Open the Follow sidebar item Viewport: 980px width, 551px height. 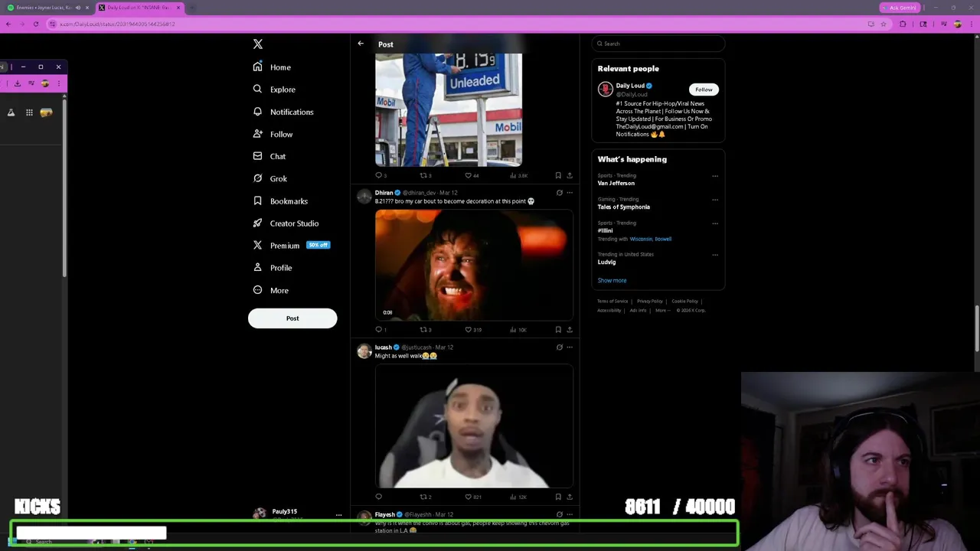tap(273, 134)
